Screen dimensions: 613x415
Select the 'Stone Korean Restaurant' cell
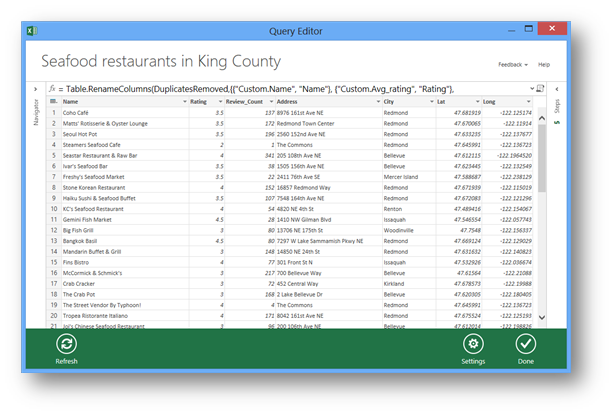tap(125, 188)
